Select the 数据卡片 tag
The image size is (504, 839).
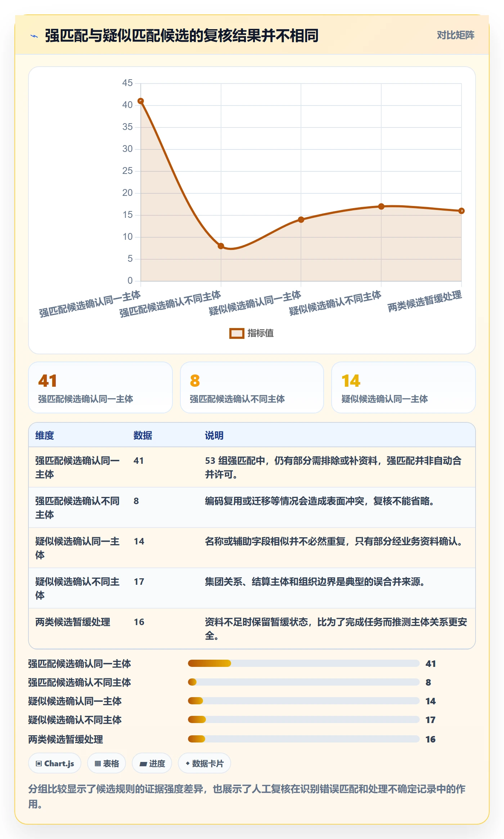204,763
